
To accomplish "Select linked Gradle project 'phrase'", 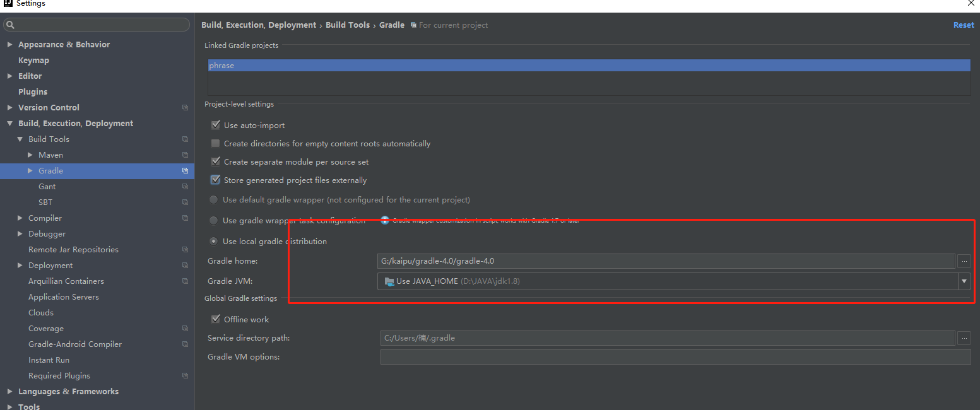I will coord(589,66).
